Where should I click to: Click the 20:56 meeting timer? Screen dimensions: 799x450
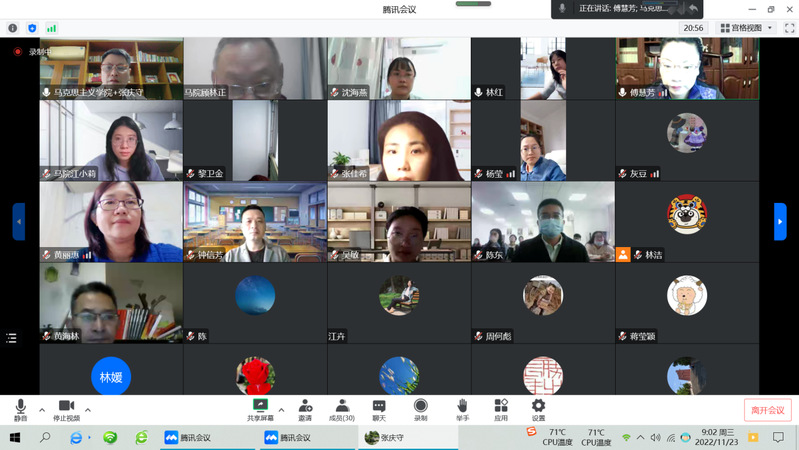(693, 28)
